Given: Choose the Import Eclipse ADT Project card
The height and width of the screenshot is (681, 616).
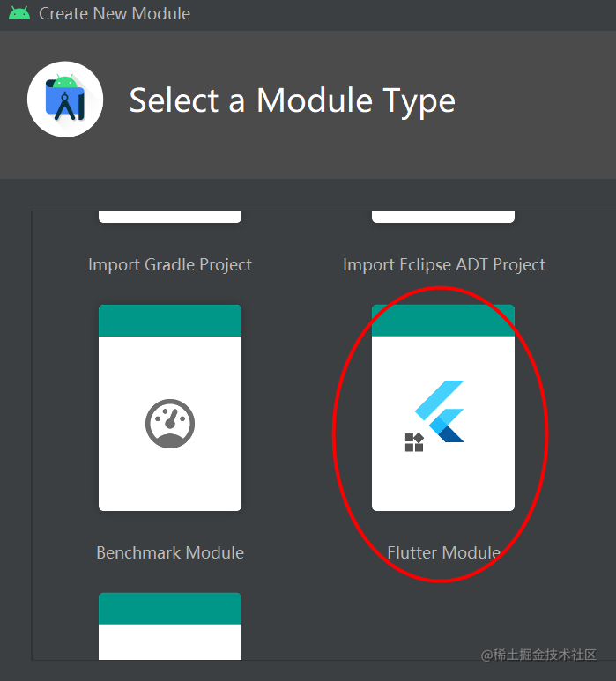Looking at the screenshot, I should (x=443, y=217).
